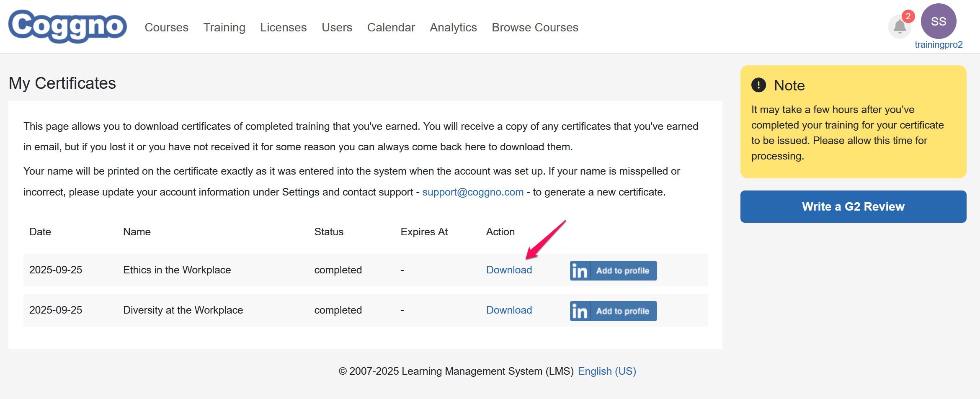Change language via English (US) link
This screenshot has height=399, width=980.
pos(607,371)
